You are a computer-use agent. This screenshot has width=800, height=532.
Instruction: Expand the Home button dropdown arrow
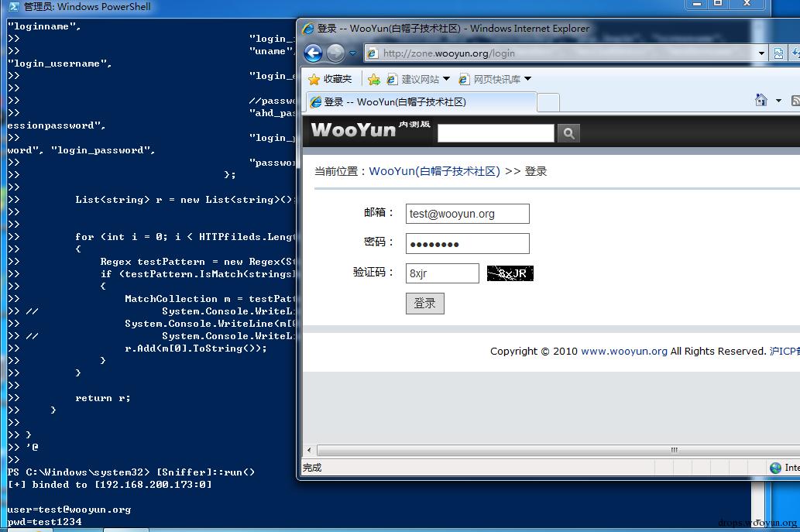pos(778,101)
